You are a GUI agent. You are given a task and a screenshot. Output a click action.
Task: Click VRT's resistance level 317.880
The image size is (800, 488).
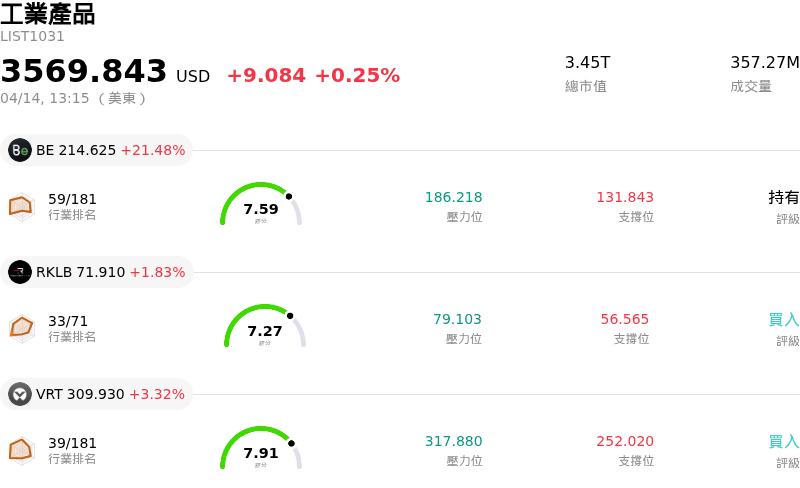(453, 441)
